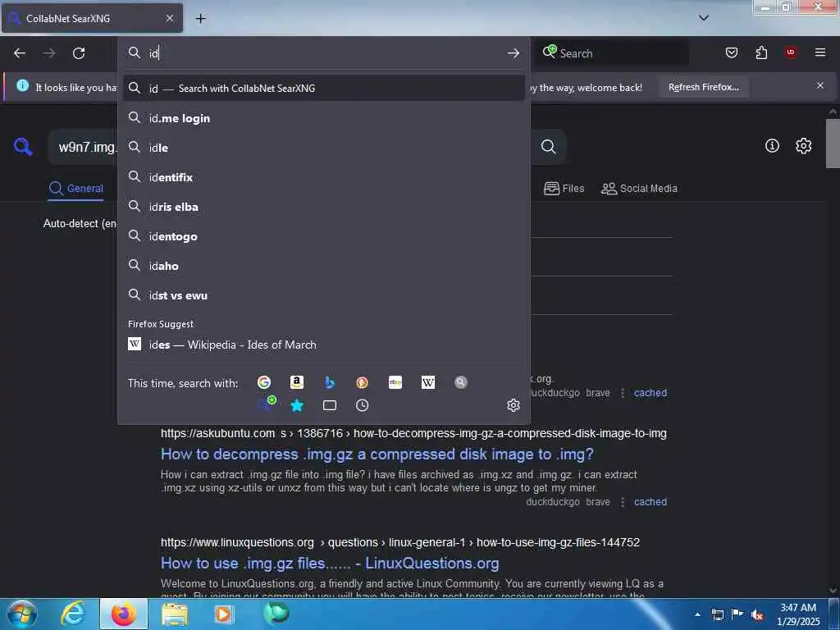Select the 'idst vs ewu' suggestion
Viewport: 840px width, 630px height.
[323, 294]
